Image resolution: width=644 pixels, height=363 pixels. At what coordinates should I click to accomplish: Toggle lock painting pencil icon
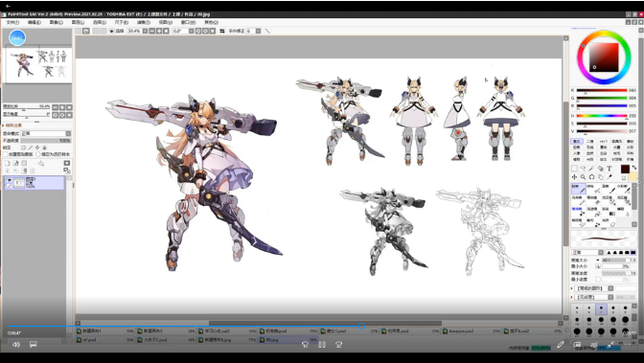click(x=31, y=147)
